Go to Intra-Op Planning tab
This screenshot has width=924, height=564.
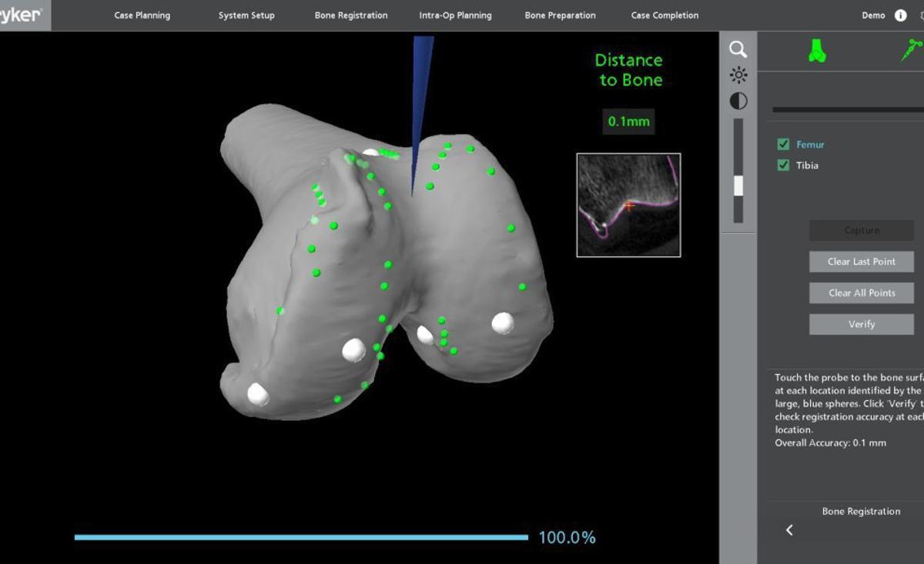tap(455, 15)
